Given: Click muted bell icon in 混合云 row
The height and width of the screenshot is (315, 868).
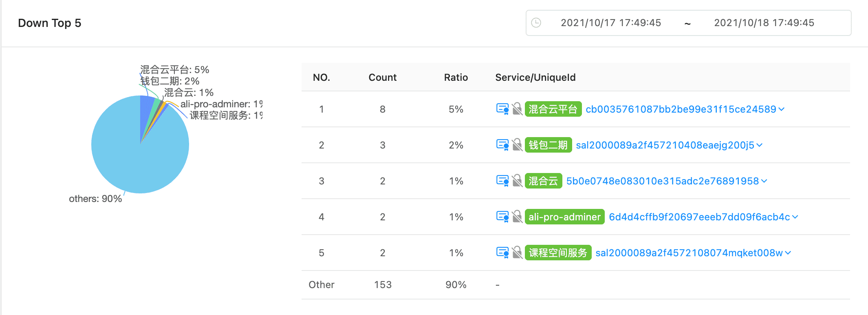Looking at the screenshot, I should pyautogui.click(x=518, y=181).
